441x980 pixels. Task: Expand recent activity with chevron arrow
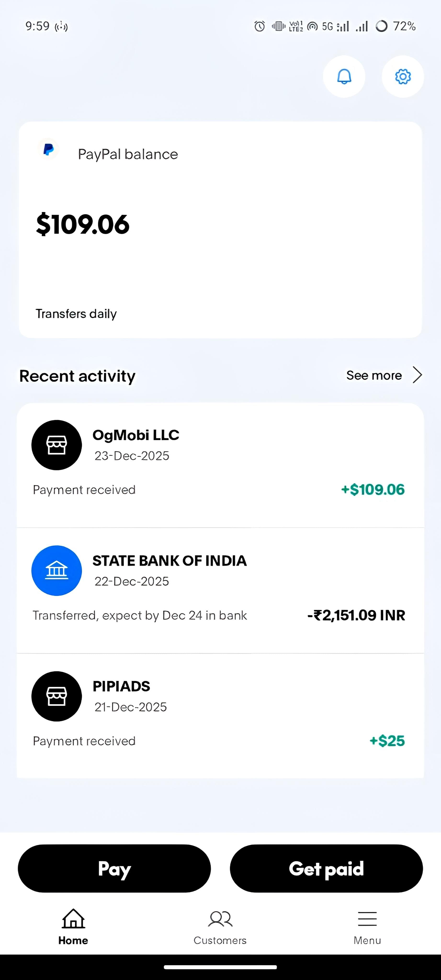point(417,375)
